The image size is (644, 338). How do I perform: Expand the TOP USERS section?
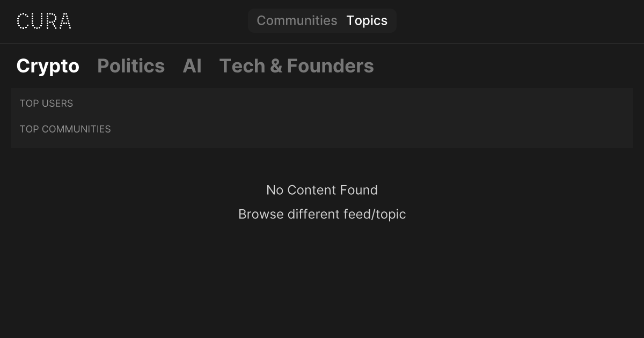46,103
